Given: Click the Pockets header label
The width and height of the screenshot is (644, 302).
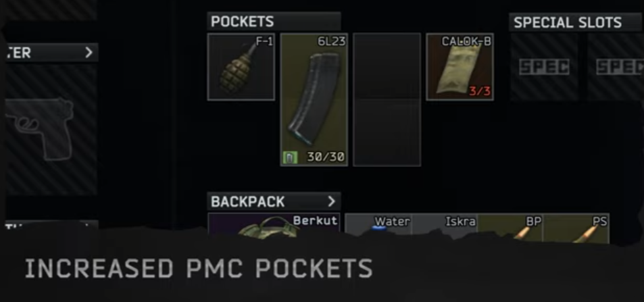Looking at the screenshot, I should (243, 22).
